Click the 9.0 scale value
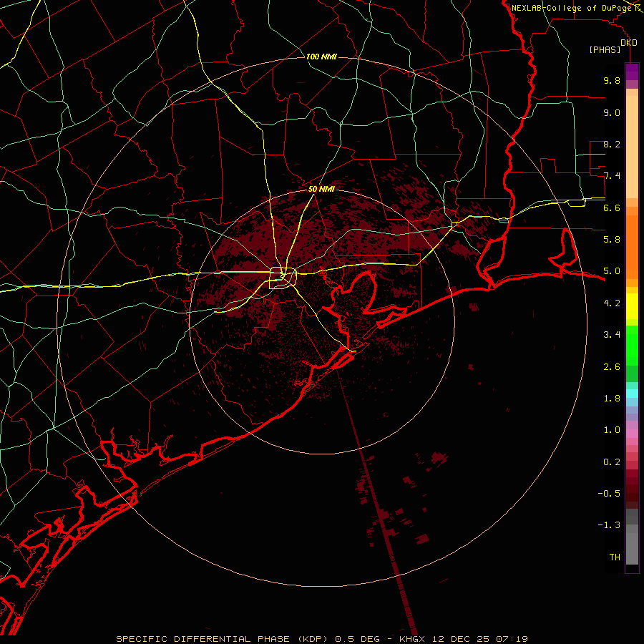644x644 pixels. pyautogui.click(x=612, y=112)
